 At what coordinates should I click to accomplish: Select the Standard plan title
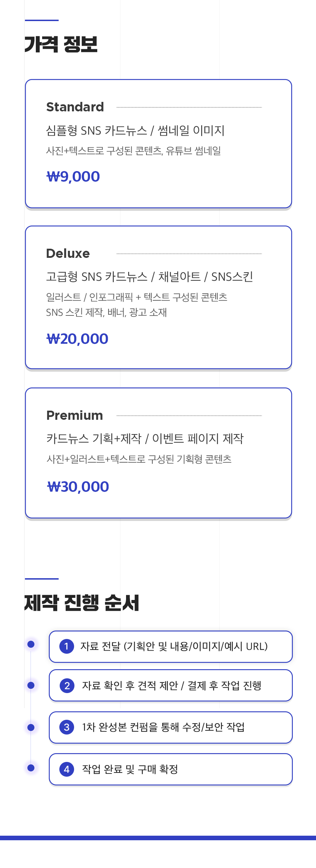click(x=75, y=107)
